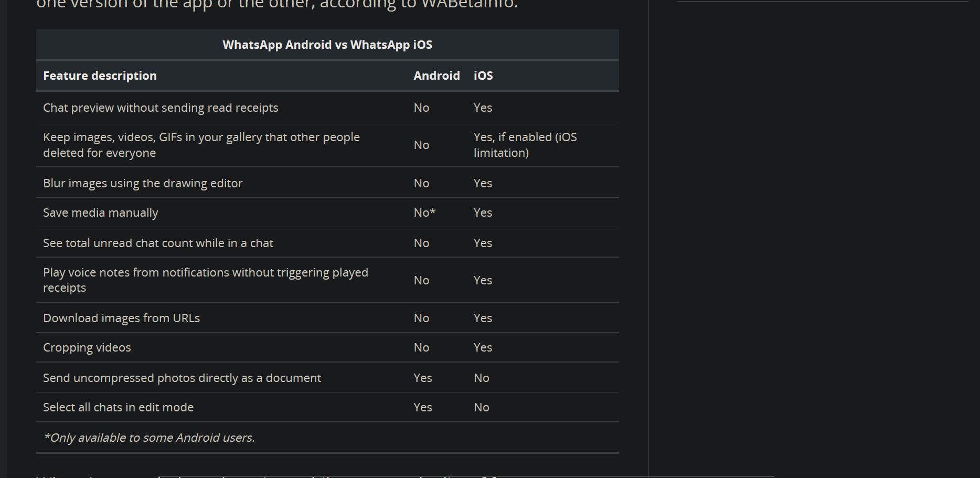Image resolution: width=980 pixels, height=478 pixels.
Task: Click the 'Save media manually' feature text
Action: coord(100,213)
